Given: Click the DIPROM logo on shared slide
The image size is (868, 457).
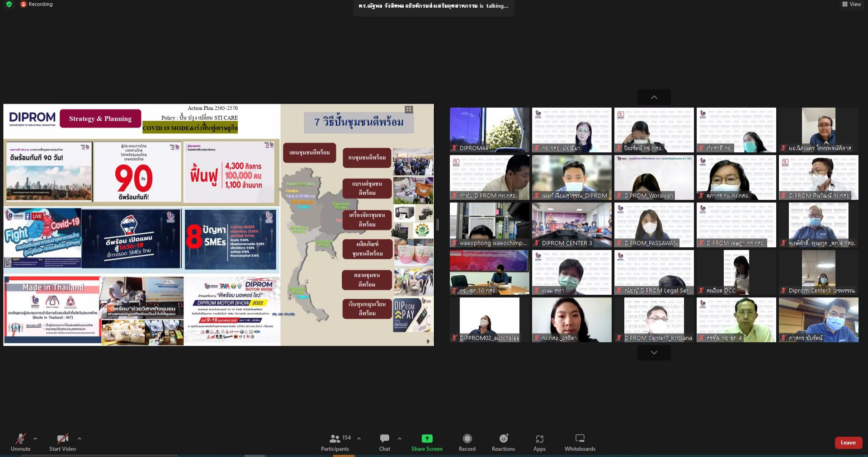Looking at the screenshot, I should coord(33,118).
